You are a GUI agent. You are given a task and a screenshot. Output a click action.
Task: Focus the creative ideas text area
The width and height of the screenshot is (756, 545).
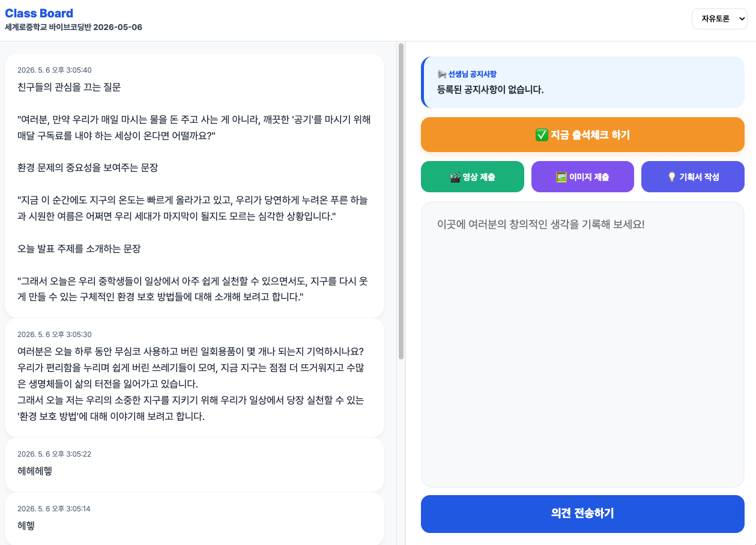click(x=582, y=344)
